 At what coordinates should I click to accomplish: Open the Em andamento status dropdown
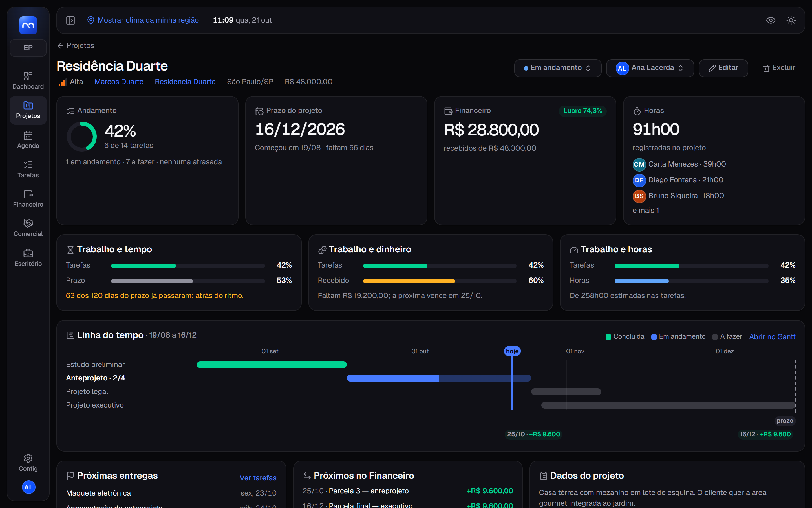tap(558, 68)
